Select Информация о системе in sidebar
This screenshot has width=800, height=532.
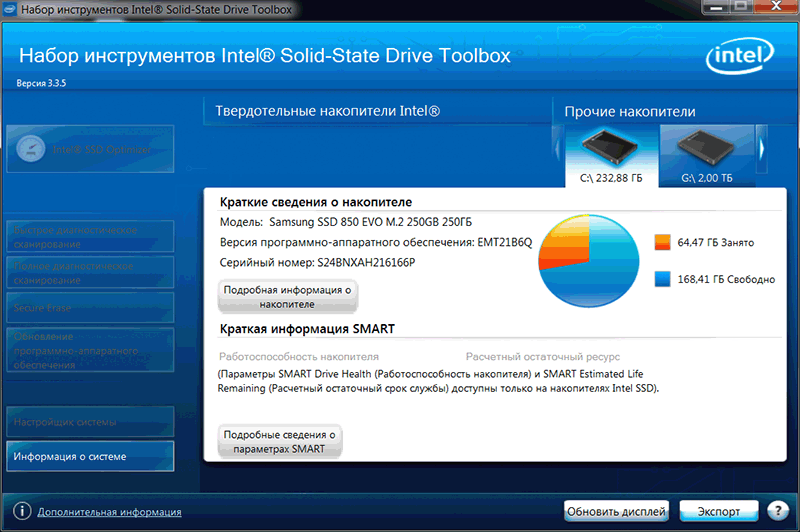click(90, 457)
